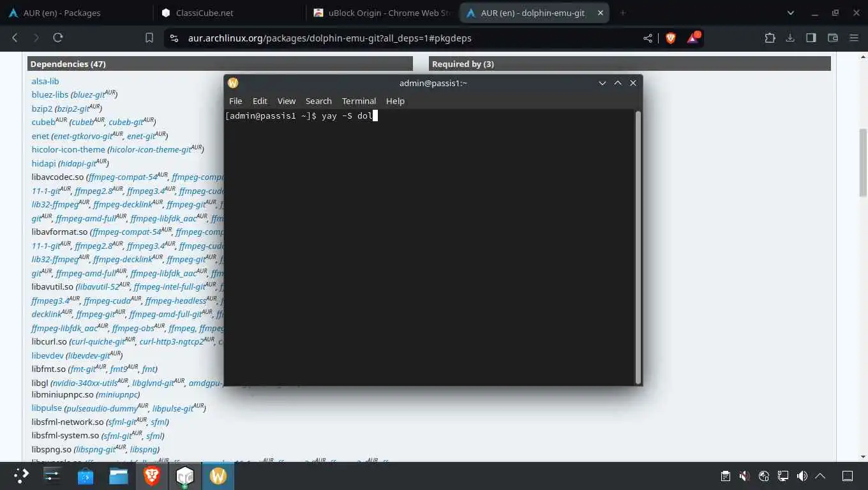The image size is (868, 490).
Task: Go back in the Brave browser
Action: point(15,38)
